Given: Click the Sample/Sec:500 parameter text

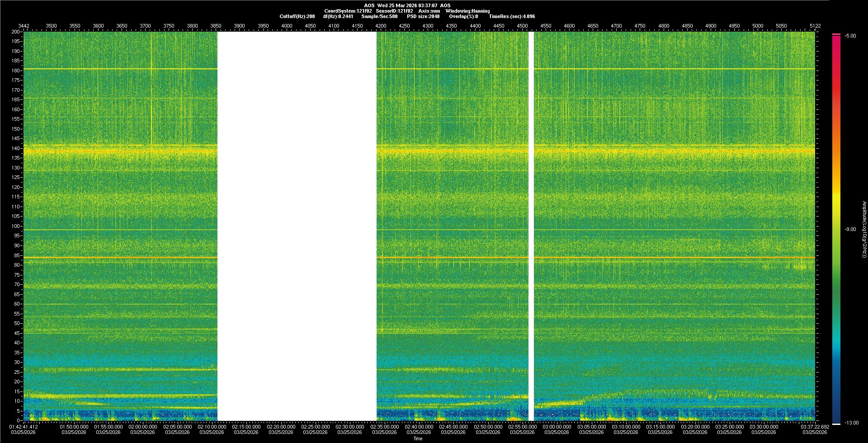Looking at the screenshot, I should tap(379, 16).
